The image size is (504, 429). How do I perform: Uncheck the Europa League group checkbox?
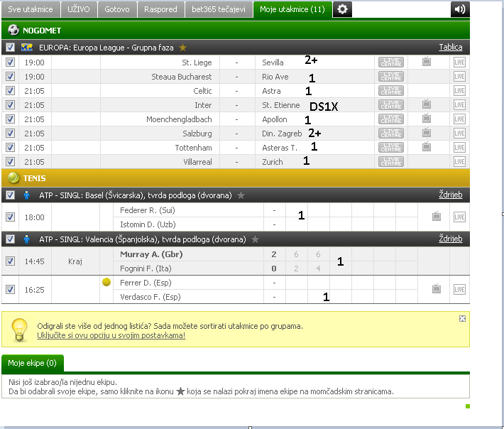click(x=10, y=48)
